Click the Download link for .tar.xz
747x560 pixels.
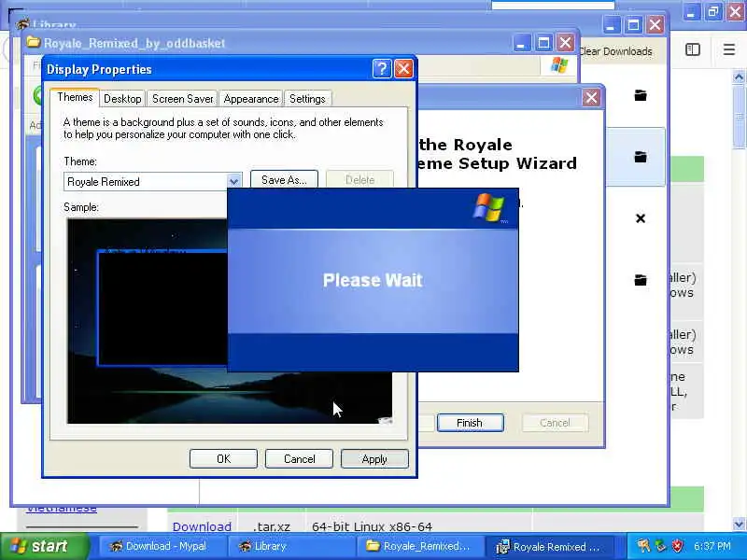click(x=202, y=526)
